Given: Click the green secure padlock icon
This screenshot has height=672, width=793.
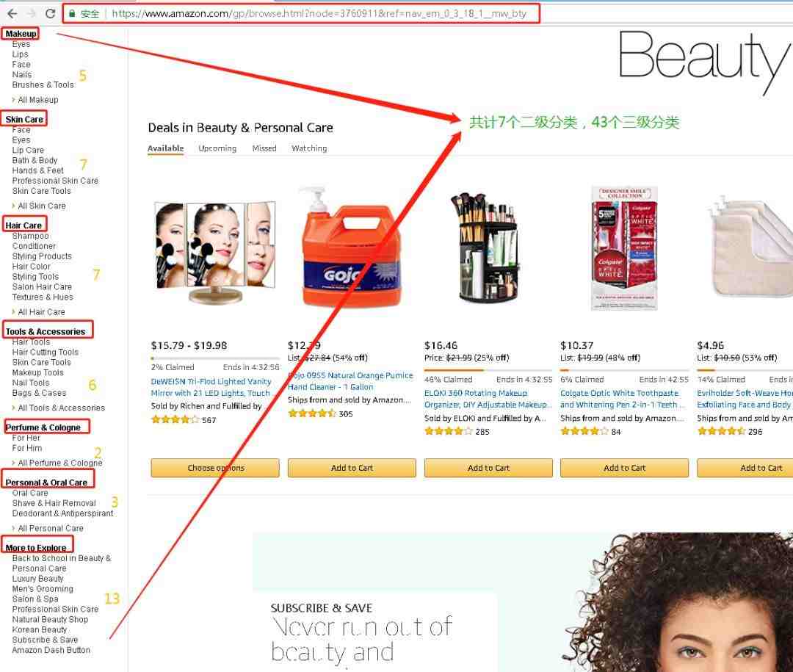Looking at the screenshot, I should pyautogui.click(x=72, y=14).
